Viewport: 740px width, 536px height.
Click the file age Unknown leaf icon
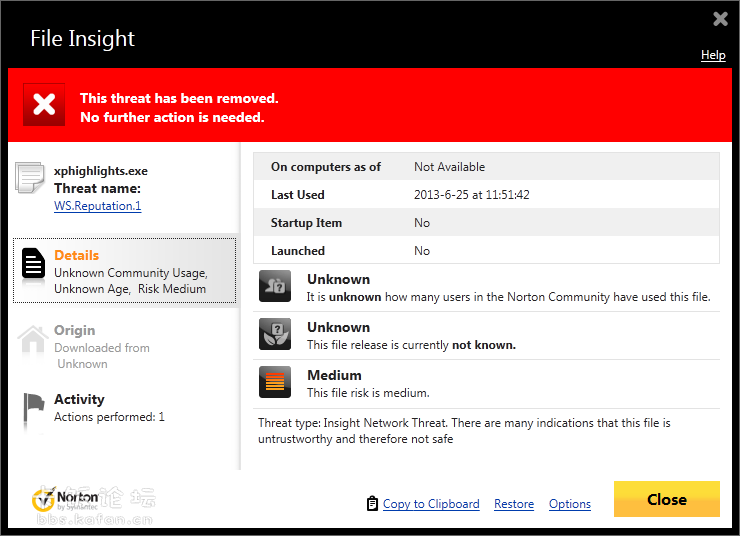pos(275,334)
